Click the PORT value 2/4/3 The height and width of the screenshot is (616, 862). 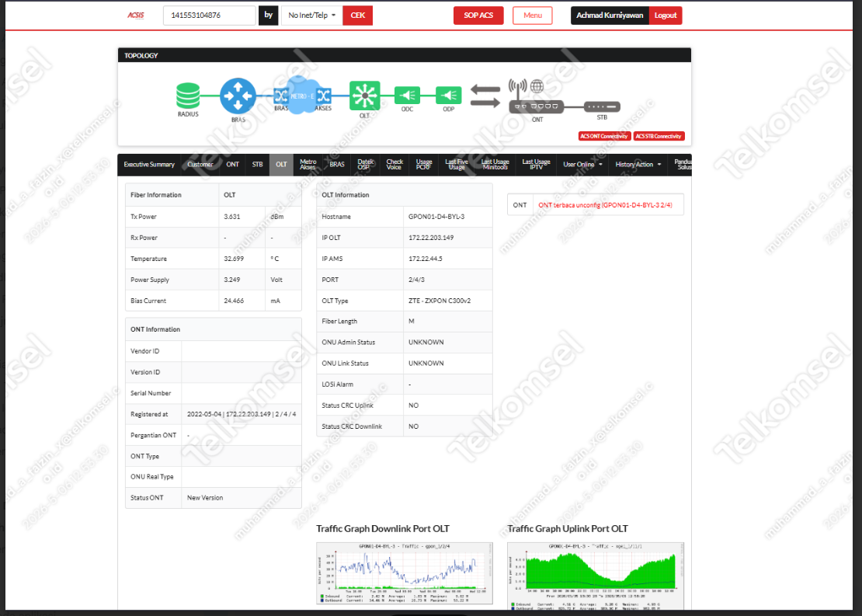[416, 280]
